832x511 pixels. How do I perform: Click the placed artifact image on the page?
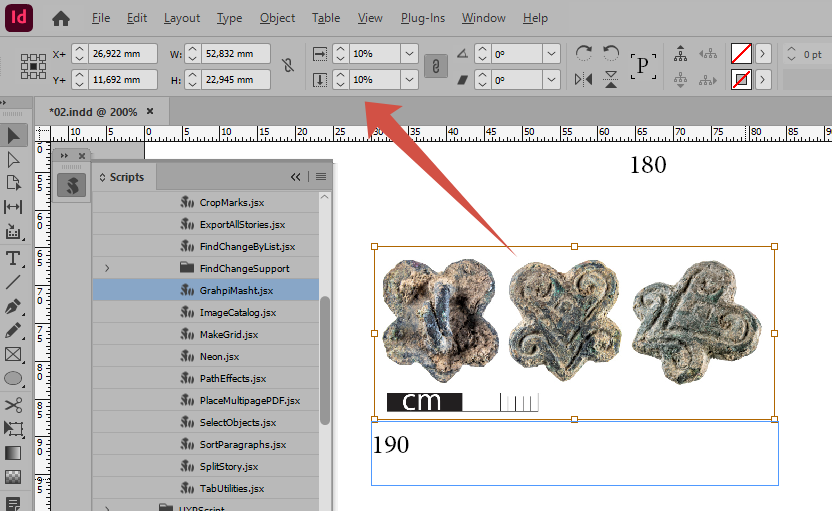(574, 333)
